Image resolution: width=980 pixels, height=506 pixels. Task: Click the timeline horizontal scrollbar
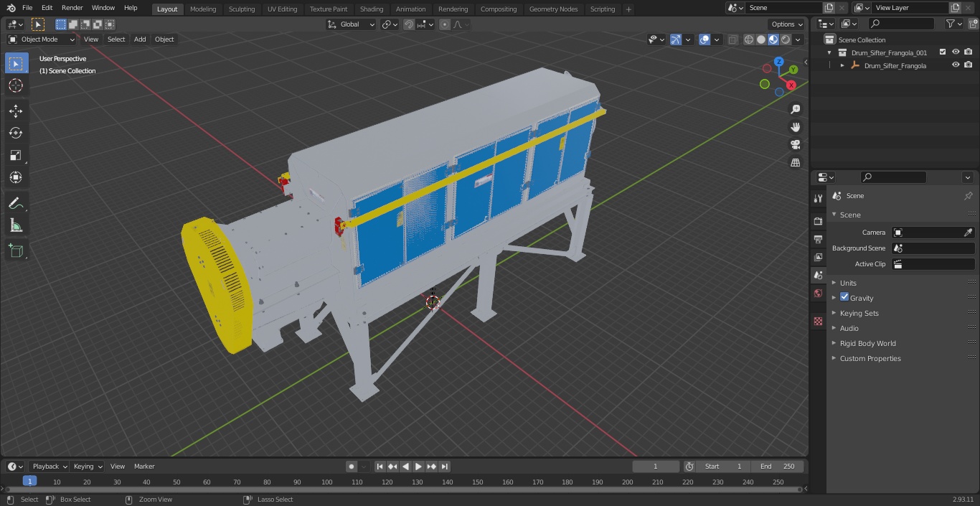[402, 489]
